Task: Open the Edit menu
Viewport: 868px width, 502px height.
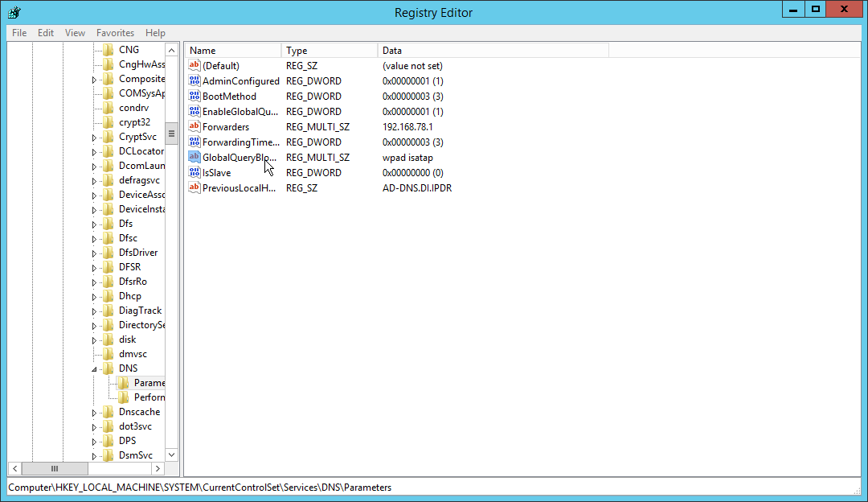Action: pyautogui.click(x=45, y=33)
